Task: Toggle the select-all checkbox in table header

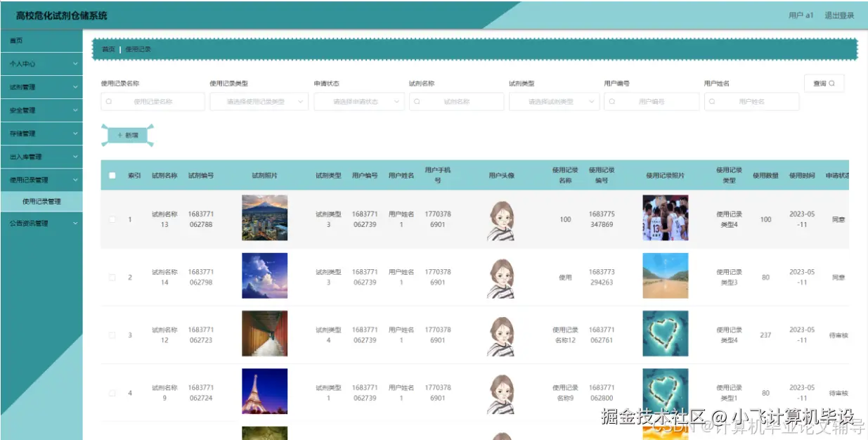Action: [x=112, y=175]
